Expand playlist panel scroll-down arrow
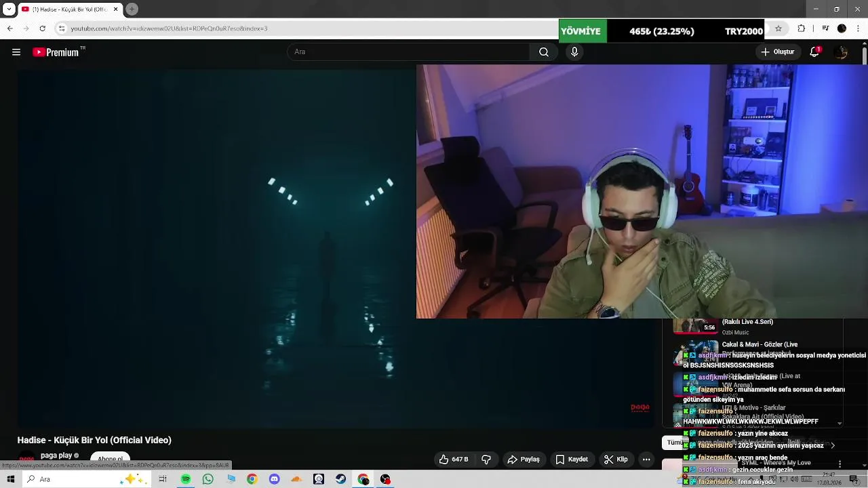Viewport: 868px width, 488px height. click(x=840, y=423)
